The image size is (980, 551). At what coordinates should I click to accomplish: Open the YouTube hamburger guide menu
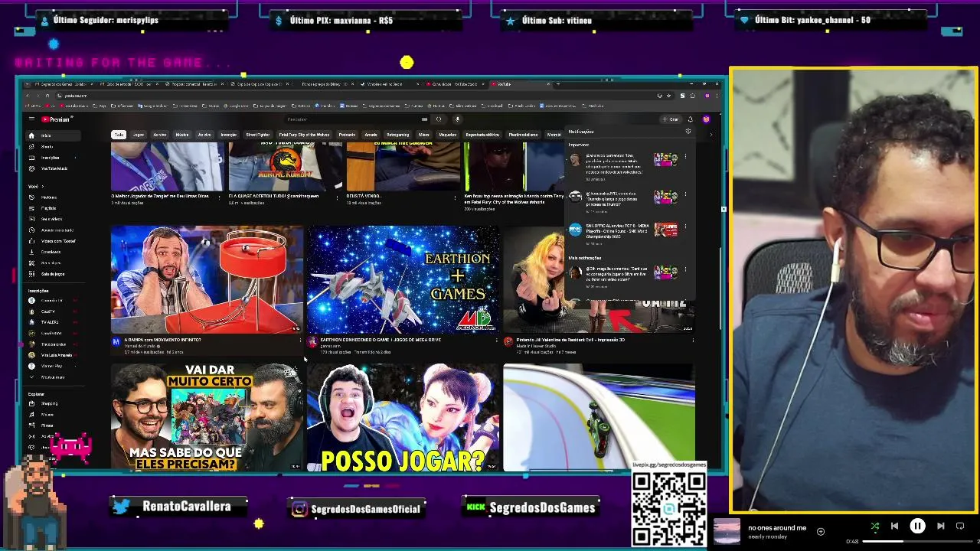click(x=31, y=119)
